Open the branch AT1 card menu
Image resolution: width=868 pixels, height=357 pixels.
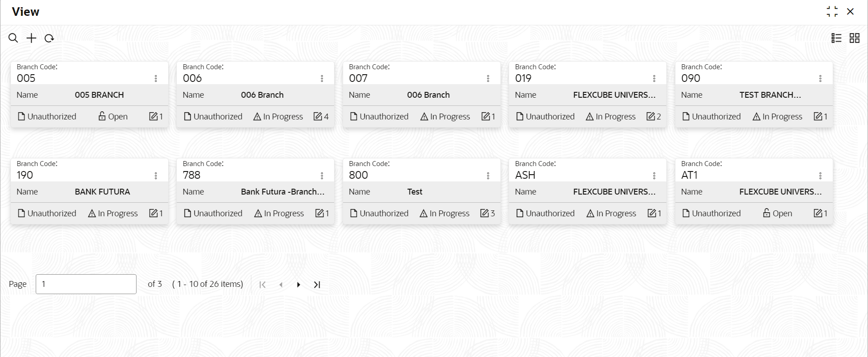click(821, 176)
